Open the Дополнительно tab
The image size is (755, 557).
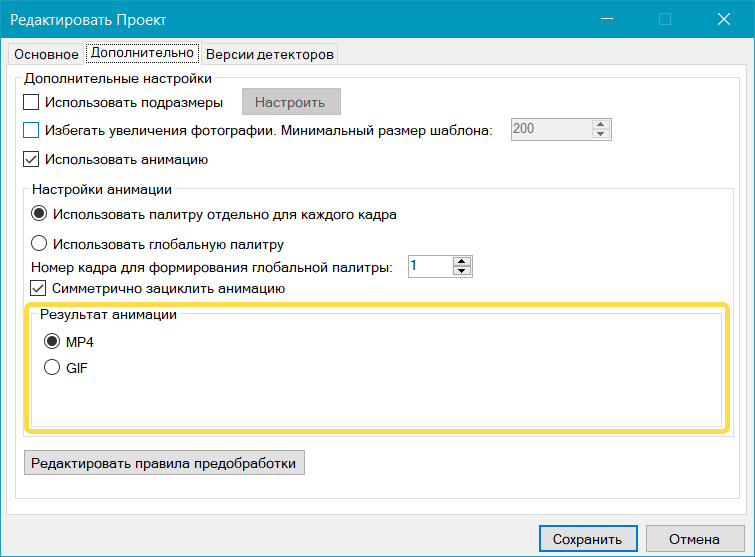[142, 52]
